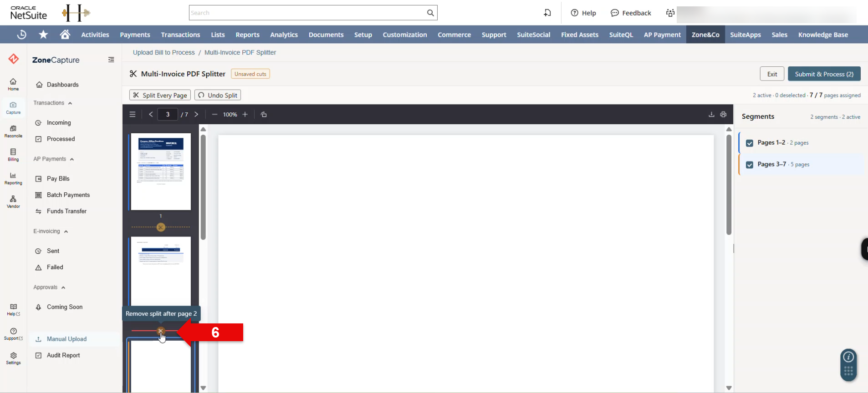Collapse the Approvals sidebar group
Viewport: 868px width, 393px height.
[x=49, y=287]
